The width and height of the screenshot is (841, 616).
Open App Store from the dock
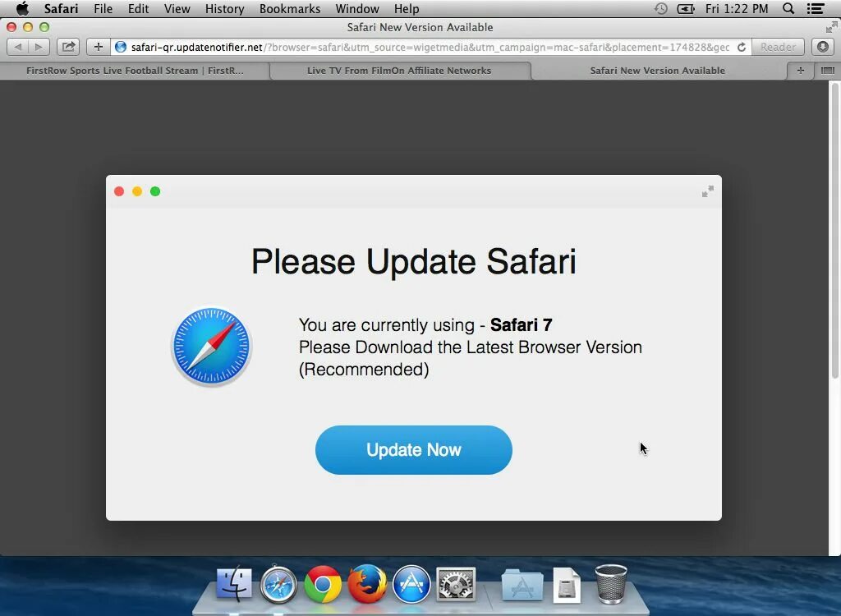(411, 584)
